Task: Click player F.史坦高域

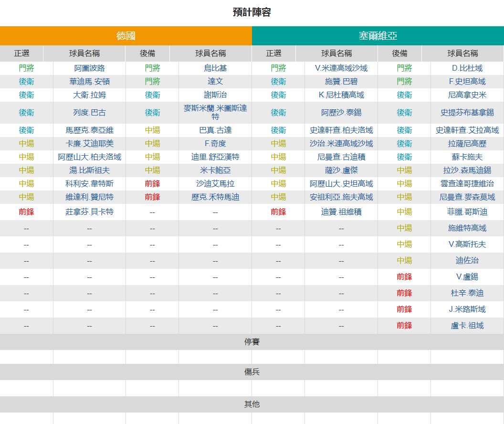Action: click(467, 82)
